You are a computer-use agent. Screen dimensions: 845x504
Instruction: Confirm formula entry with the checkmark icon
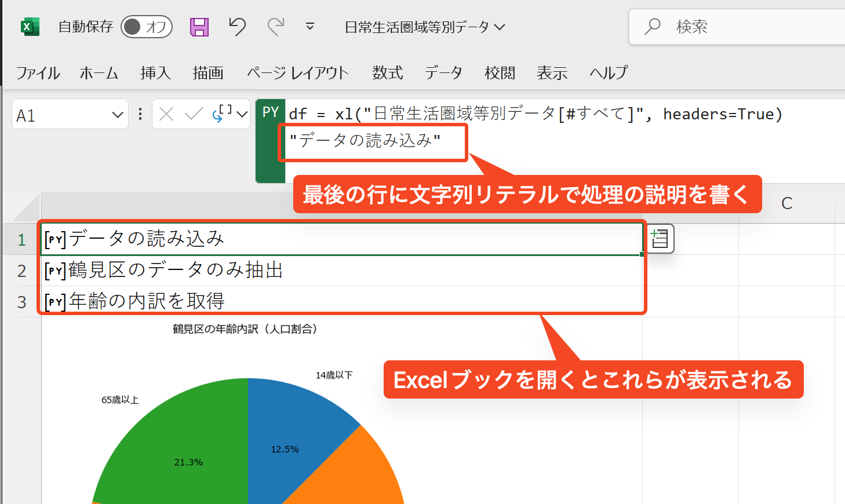click(194, 114)
